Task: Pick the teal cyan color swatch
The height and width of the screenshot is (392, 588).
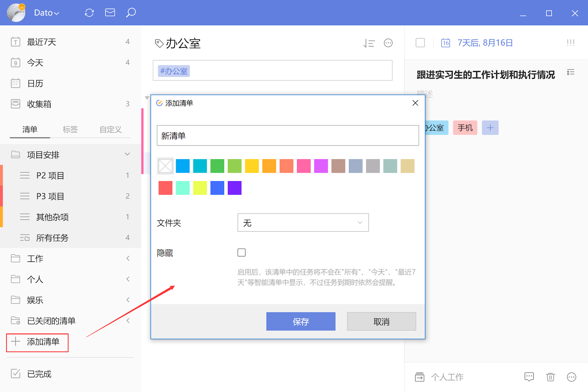Action: click(200, 166)
